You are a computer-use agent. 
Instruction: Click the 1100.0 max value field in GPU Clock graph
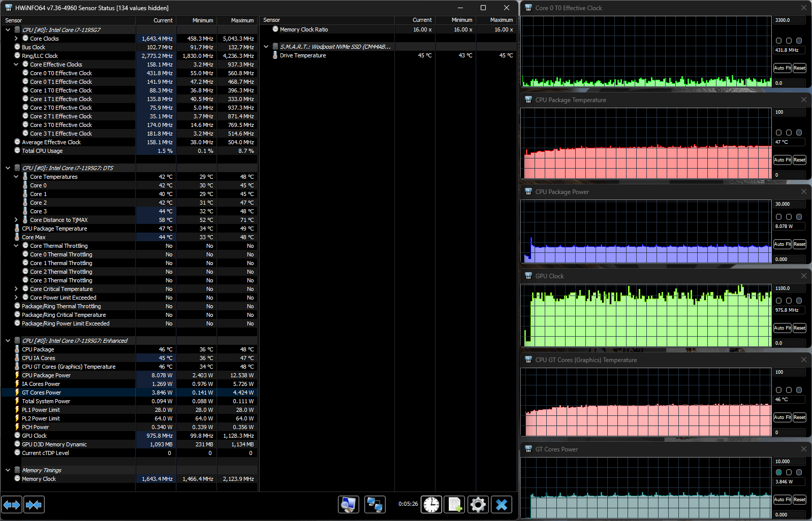789,288
